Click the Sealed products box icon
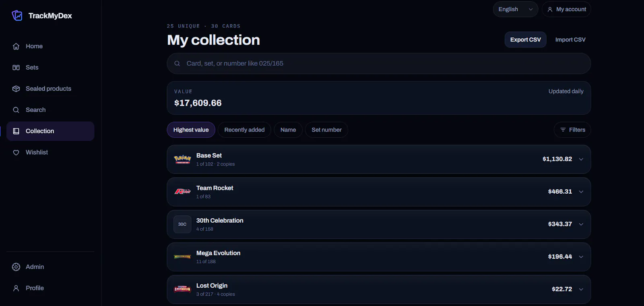 16,89
